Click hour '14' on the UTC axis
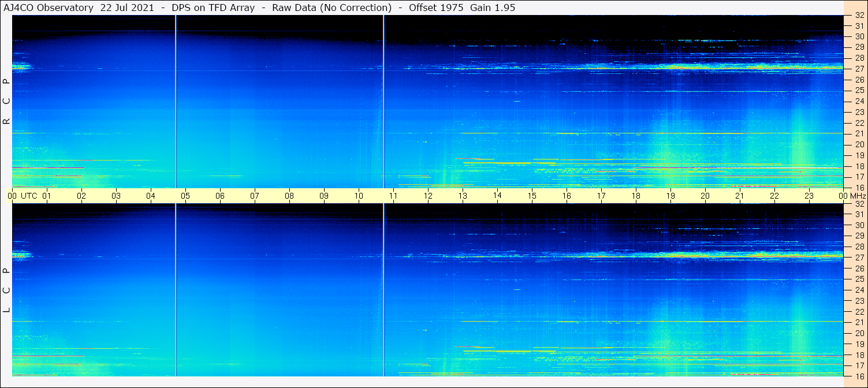 [497, 196]
